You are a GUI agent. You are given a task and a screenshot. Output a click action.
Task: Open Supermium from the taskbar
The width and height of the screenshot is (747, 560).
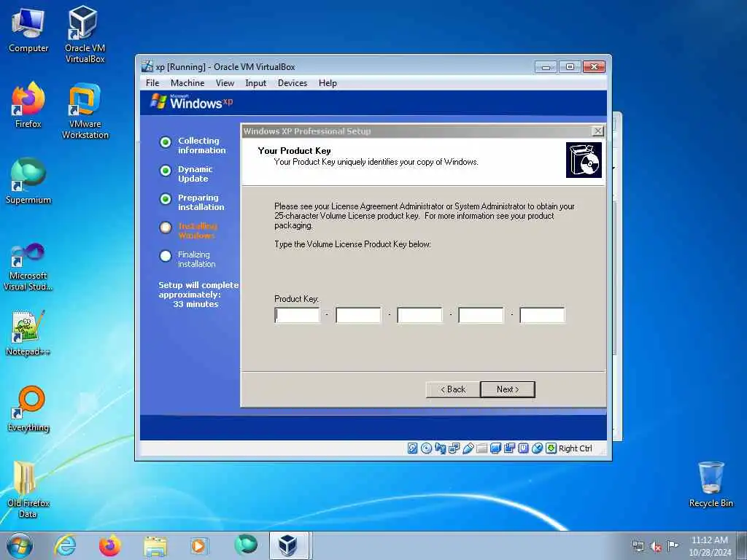(x=245, y=545)
